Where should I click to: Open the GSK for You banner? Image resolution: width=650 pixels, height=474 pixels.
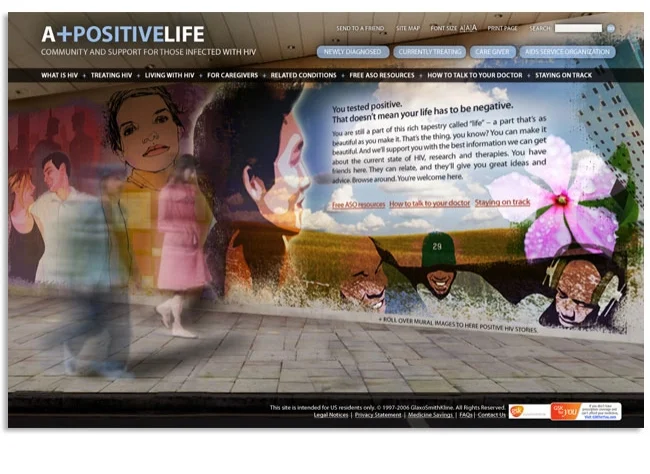click(586, 411)
